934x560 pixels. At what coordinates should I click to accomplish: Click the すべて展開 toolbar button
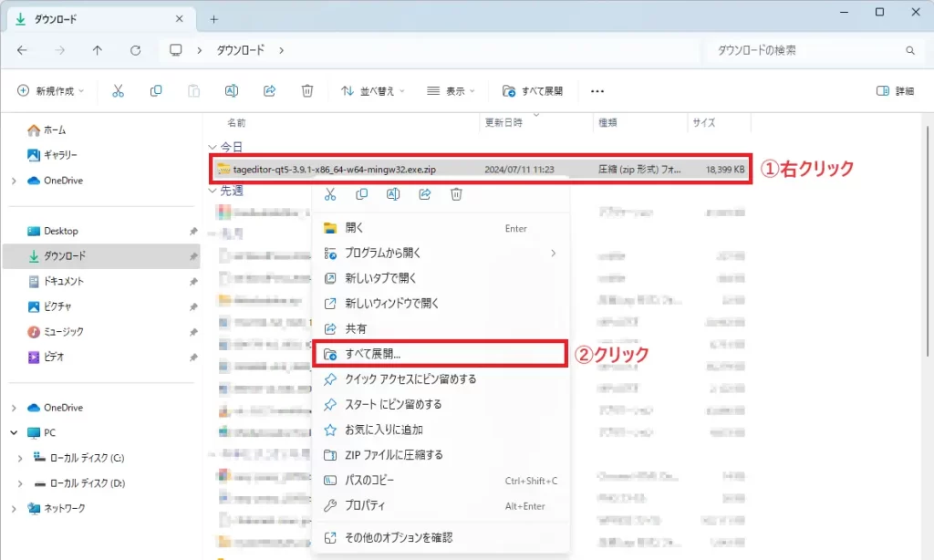click(x=534, y=91)
